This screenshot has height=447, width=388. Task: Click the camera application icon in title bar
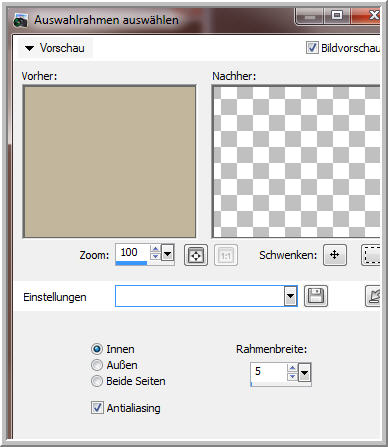coord(21,21)
